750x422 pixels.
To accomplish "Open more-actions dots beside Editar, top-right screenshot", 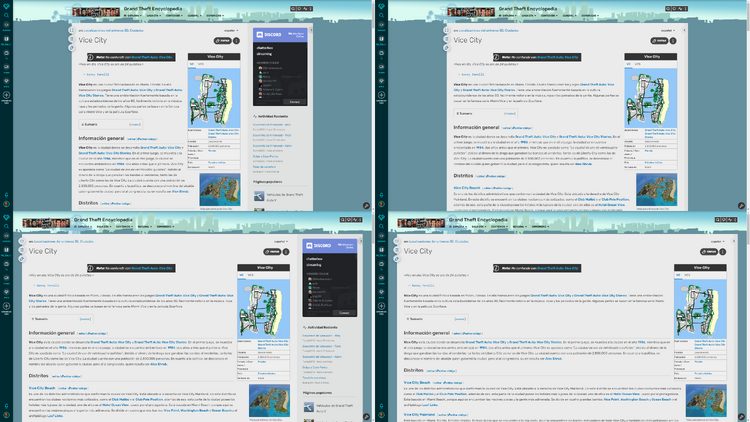I will click(x=673, y=41).
